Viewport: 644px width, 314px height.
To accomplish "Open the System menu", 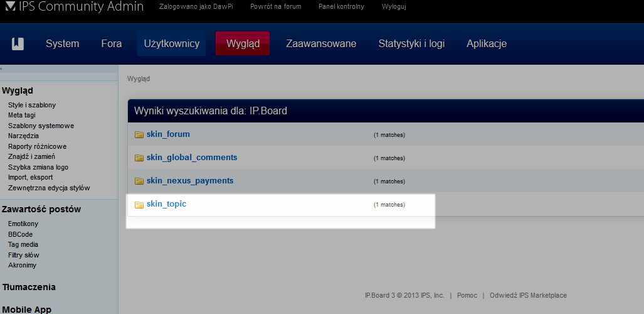I will pos(63,43).
